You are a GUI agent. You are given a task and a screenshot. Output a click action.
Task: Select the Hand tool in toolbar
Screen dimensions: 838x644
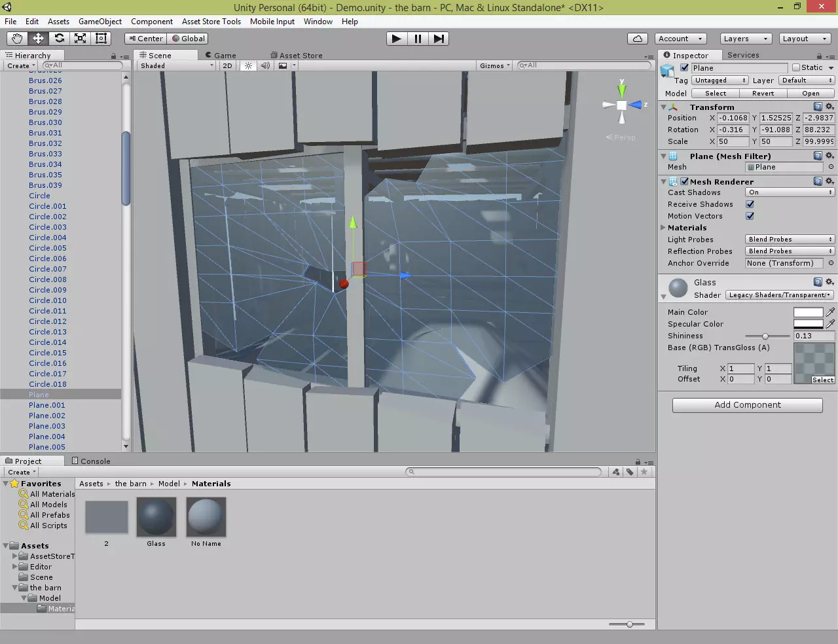17,39
